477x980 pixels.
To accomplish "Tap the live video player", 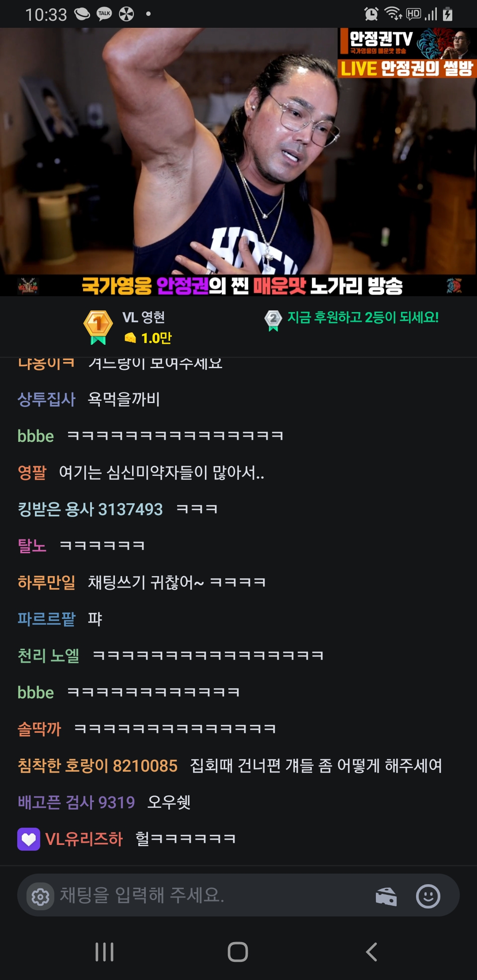I will tap(238, 162).
